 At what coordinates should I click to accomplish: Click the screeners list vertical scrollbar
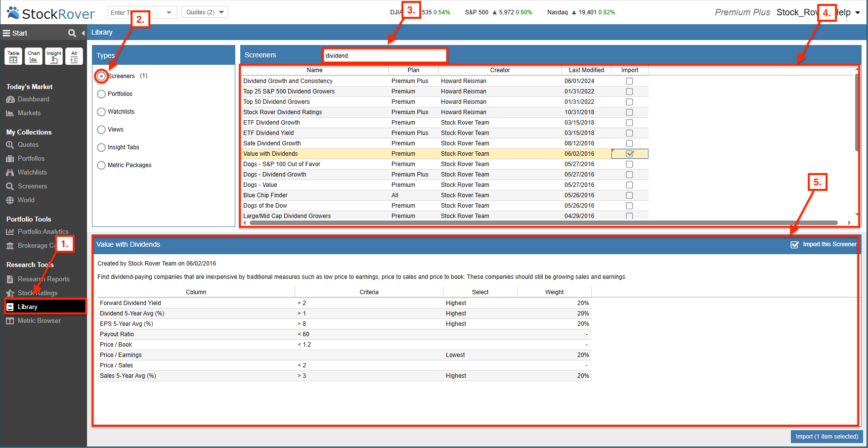point(857,113)
